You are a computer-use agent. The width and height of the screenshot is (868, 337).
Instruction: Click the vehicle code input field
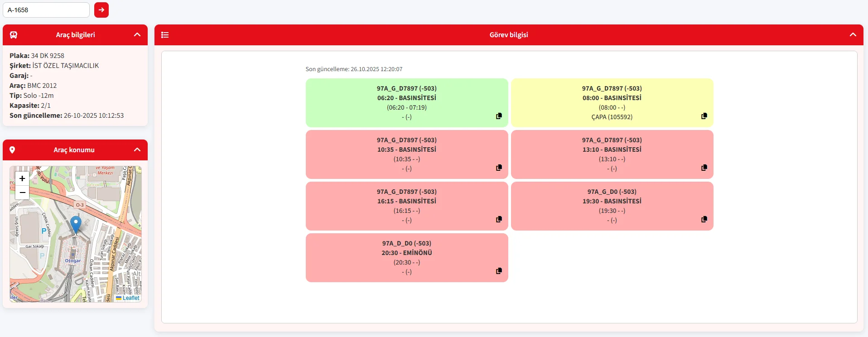46,10
